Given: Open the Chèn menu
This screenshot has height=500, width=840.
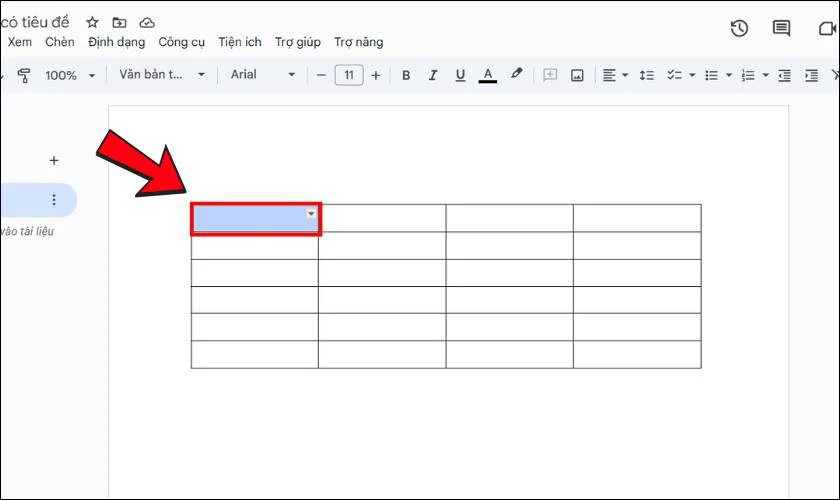Looking at the screenshot, I should [59, 42].
